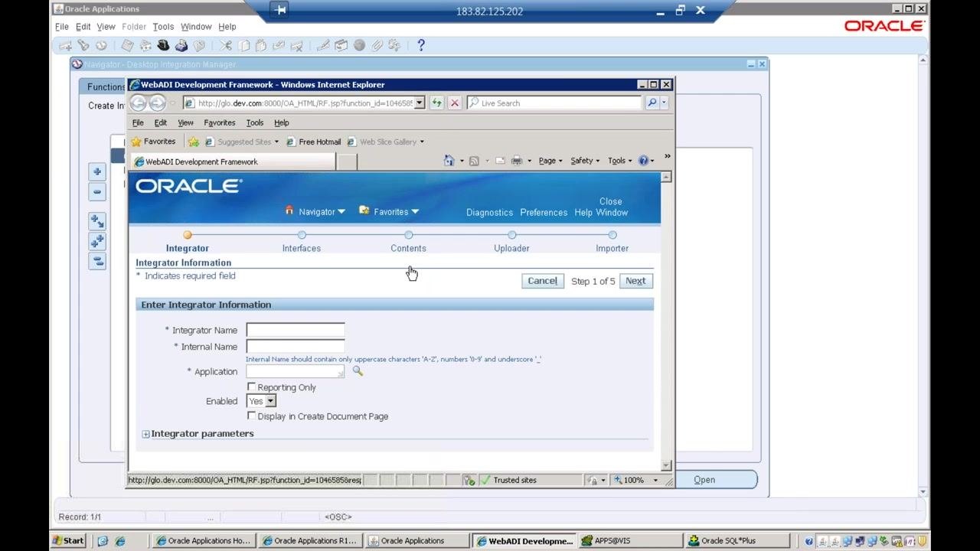Click the Live Search input box

coord(554,103)
